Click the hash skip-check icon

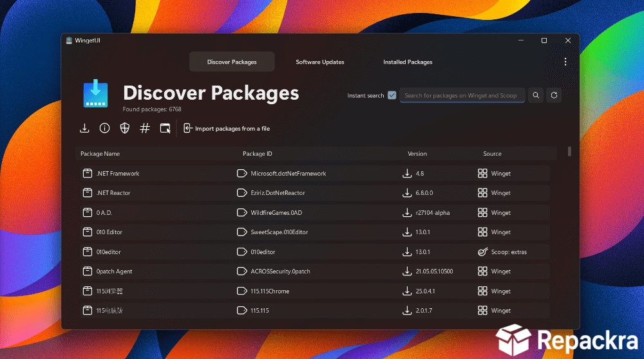point(145,129)
